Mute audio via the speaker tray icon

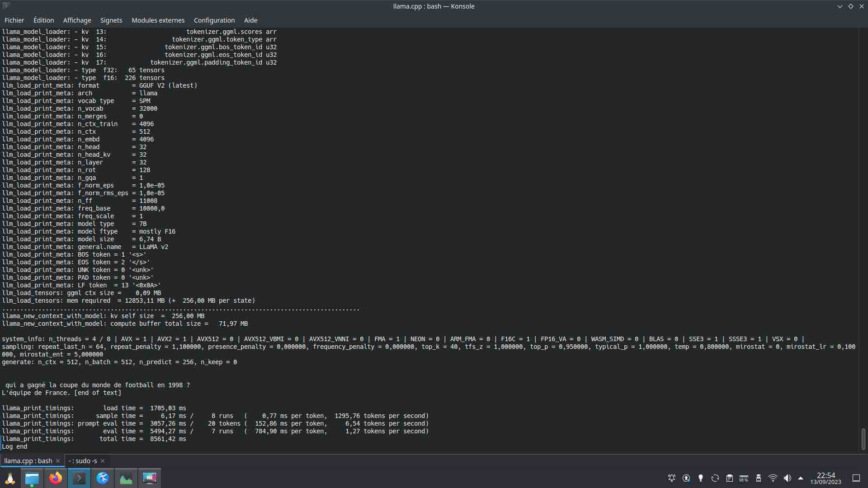click(788, 478)
